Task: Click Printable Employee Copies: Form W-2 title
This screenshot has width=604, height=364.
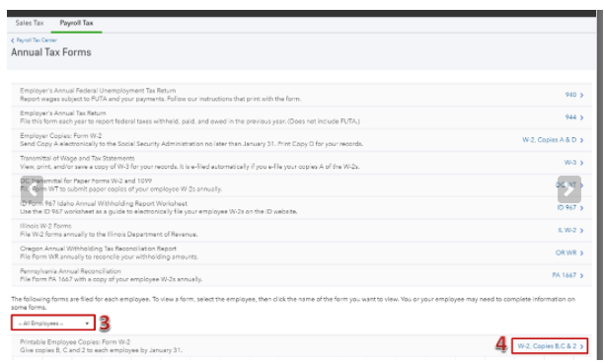Action: [x=75, y=341]
